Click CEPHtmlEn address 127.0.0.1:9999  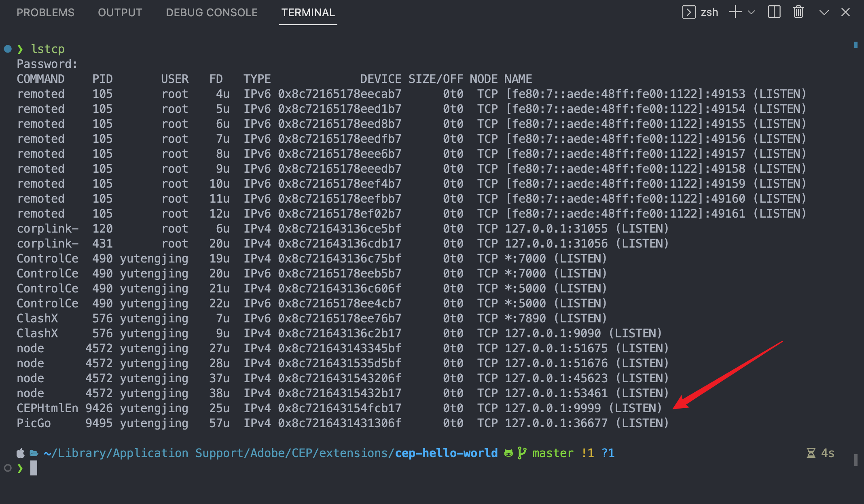(553, 408)
